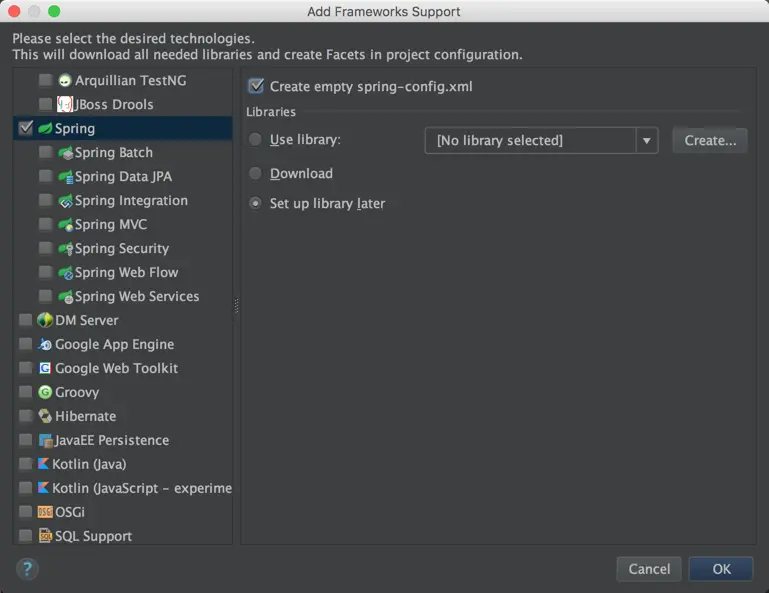The width and height of the screenshot is (769, 593).
Task: Click the No library selected combo box
Action: tap(541, 141)
